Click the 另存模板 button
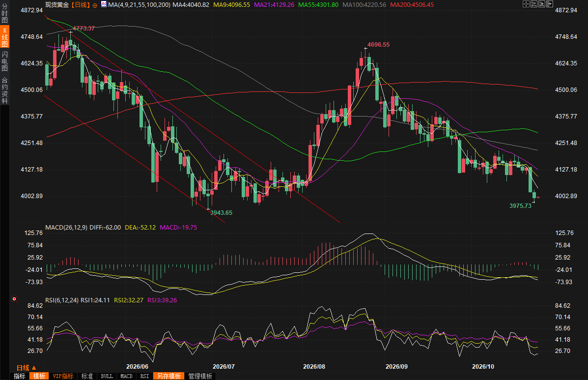This screenshot has height=380, width=588. click(169, 376)
